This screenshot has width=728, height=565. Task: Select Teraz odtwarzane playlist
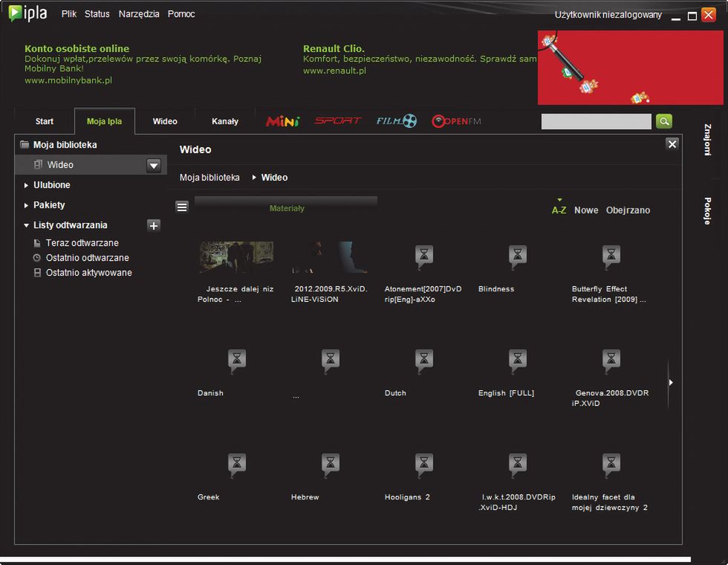click(82, 243)
